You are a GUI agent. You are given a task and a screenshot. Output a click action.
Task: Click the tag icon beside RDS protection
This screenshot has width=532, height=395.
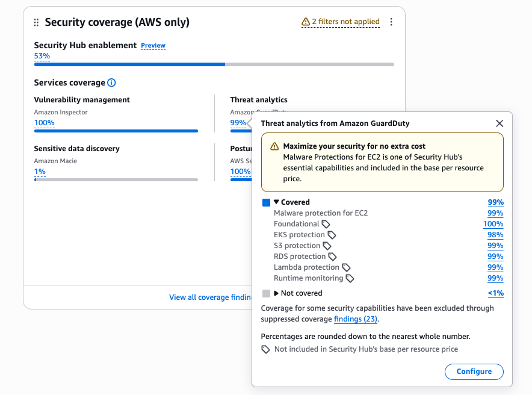(332, 257)
